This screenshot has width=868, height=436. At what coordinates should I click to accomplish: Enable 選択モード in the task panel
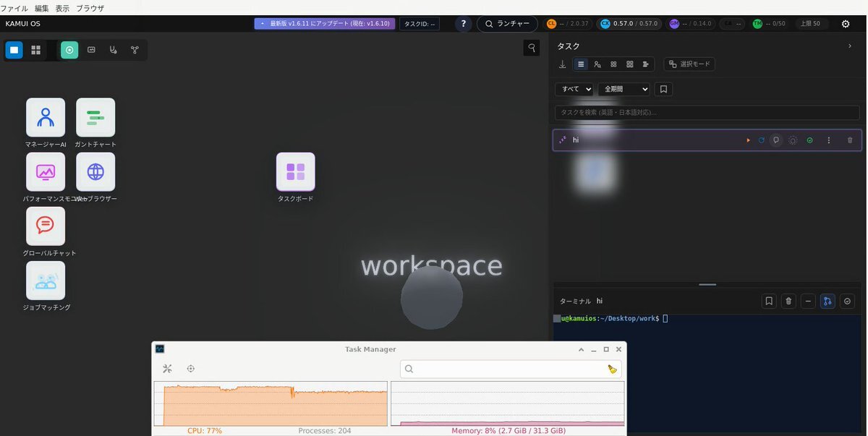(x=689, y=64)
